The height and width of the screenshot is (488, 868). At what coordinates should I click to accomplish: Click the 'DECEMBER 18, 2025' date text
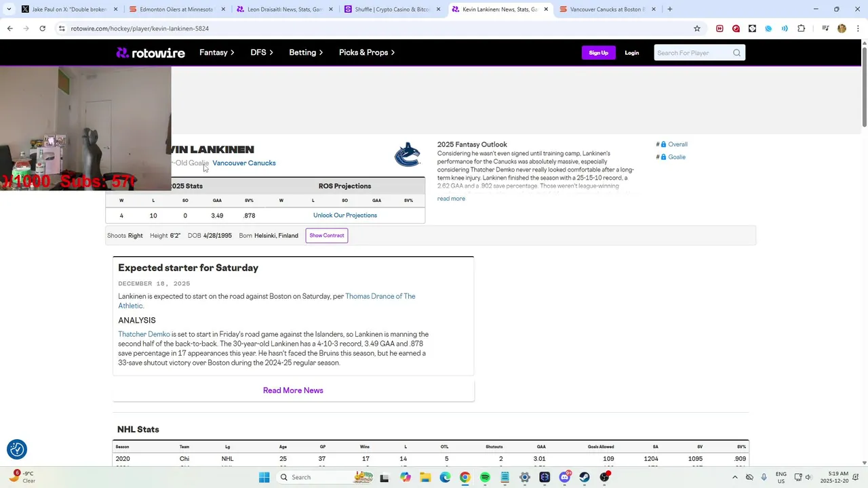pos(154,284)
